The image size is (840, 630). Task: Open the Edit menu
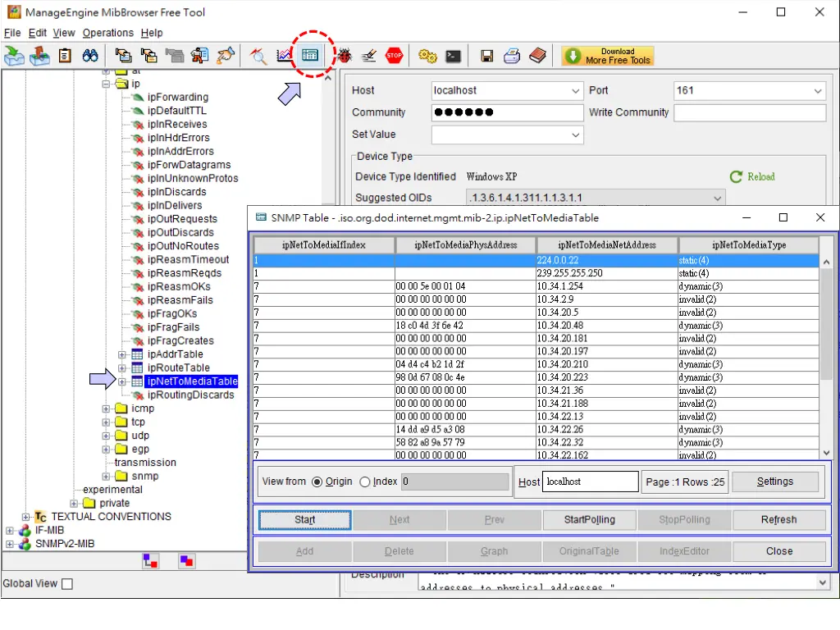[x=38, y=33]
